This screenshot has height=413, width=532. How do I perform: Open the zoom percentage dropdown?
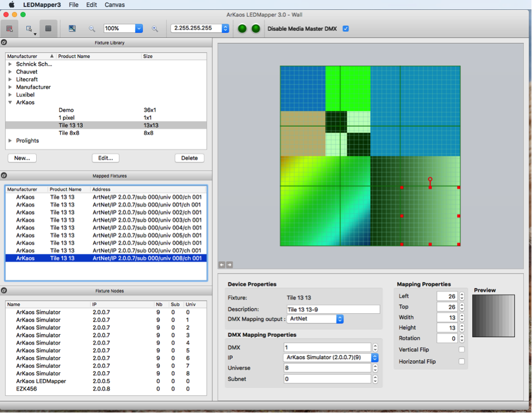pos(139,29)
